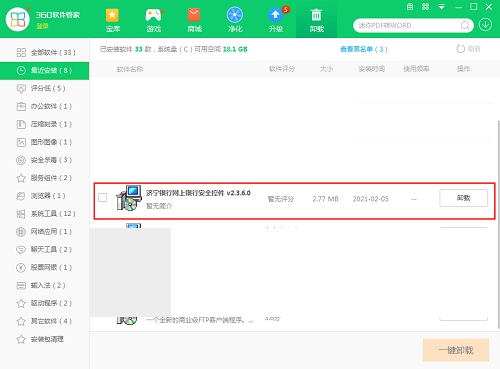
Task: Open the 宝库 software library tab
Action: [x=112, y=20]
